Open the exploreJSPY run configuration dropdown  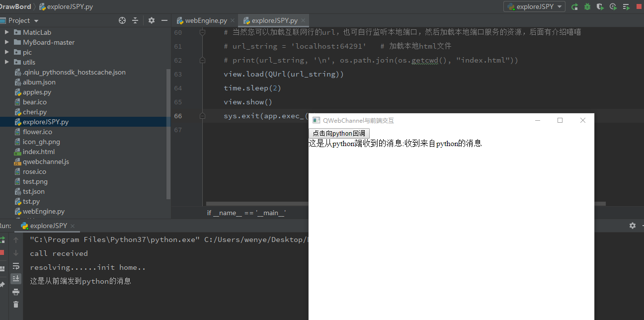click(534, 6)
